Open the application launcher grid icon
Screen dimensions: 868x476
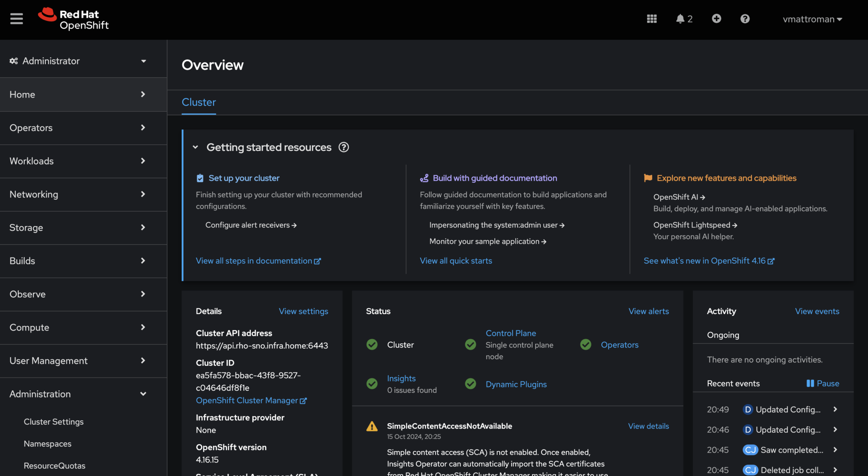(651, 19)
